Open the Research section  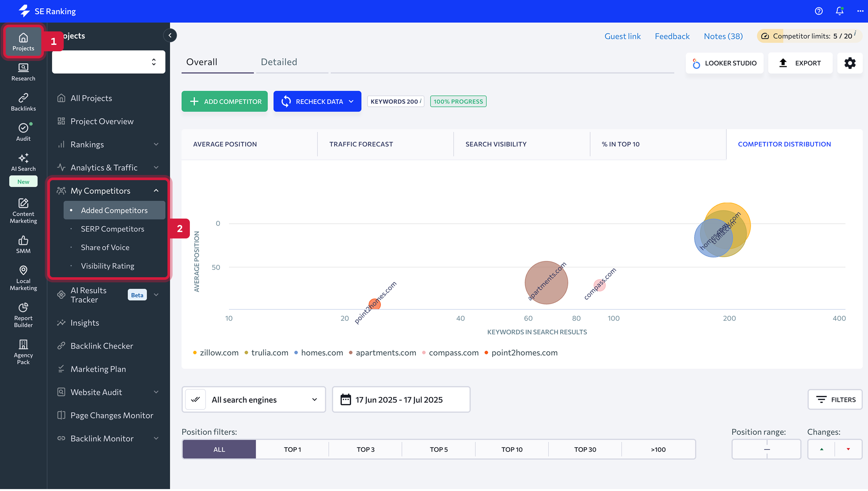coord(23,72)
